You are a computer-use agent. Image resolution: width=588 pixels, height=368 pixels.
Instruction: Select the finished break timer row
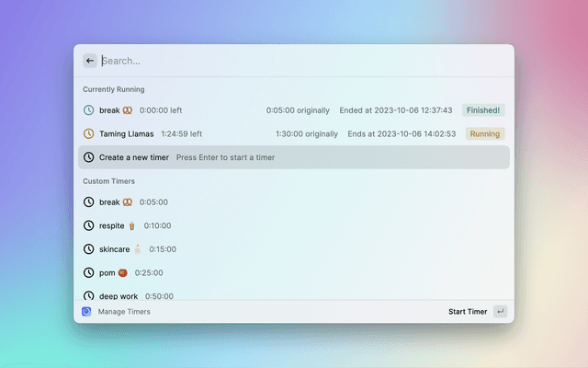point(294,110)
